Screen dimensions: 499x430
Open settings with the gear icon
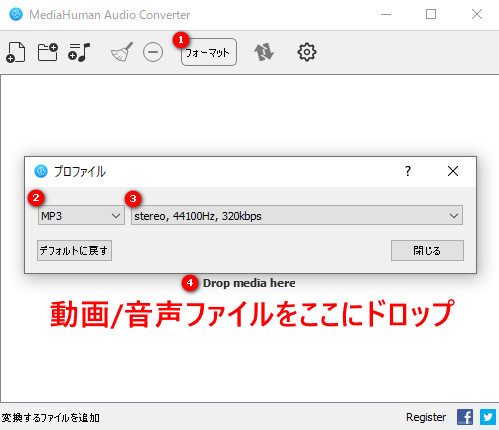coord(307,52)
